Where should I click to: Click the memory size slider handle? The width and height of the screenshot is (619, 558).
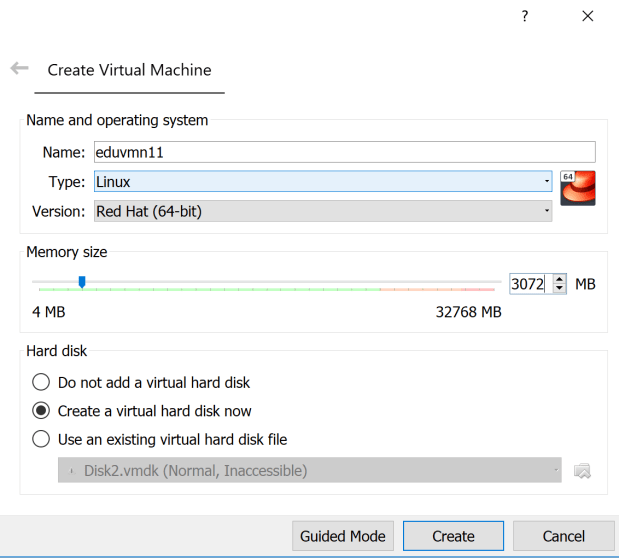pos(82,283)
